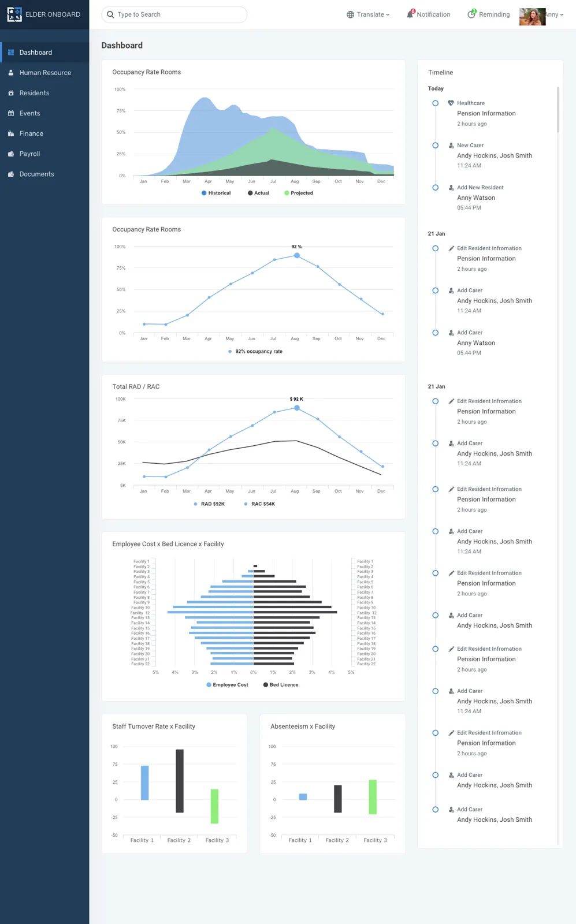Screen dimensions: 576x924
Task: Click the Healthcare heart icon in the timeline
Action: tap(451, 103)
